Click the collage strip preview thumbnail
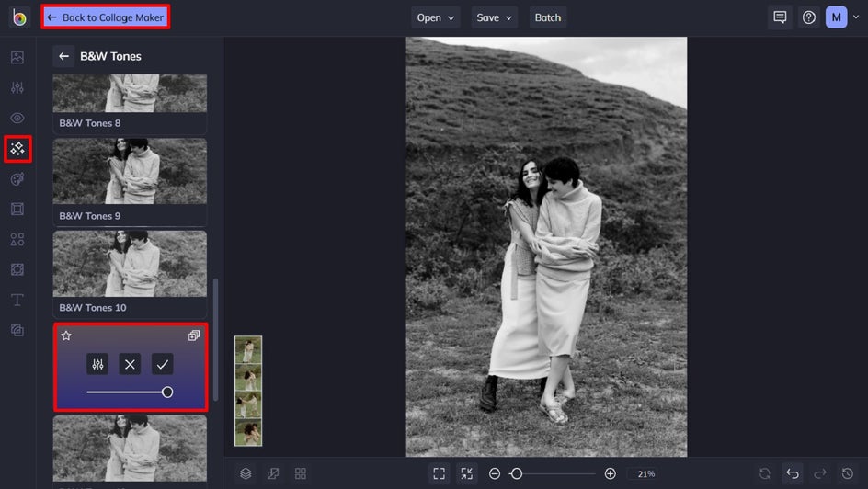Image resolution: width=868 pixels, height=489 pixels. click(x=248, y=391)
